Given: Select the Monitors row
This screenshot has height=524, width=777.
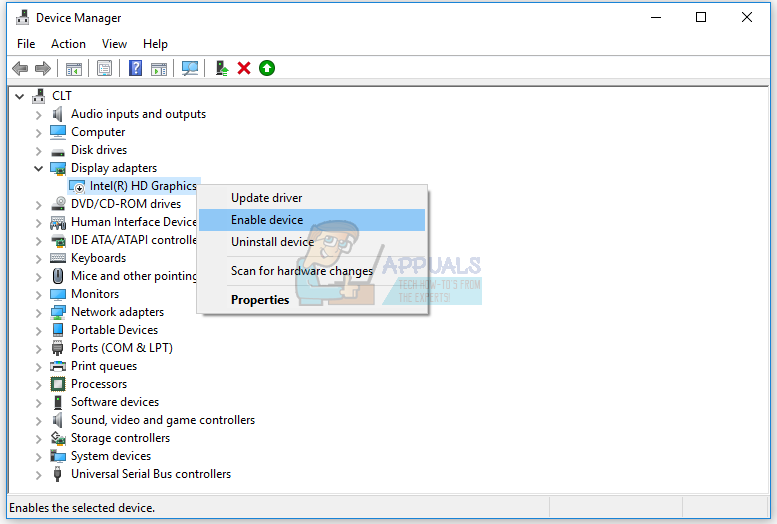Looking at the screenshot, I should tap(95, 294).
